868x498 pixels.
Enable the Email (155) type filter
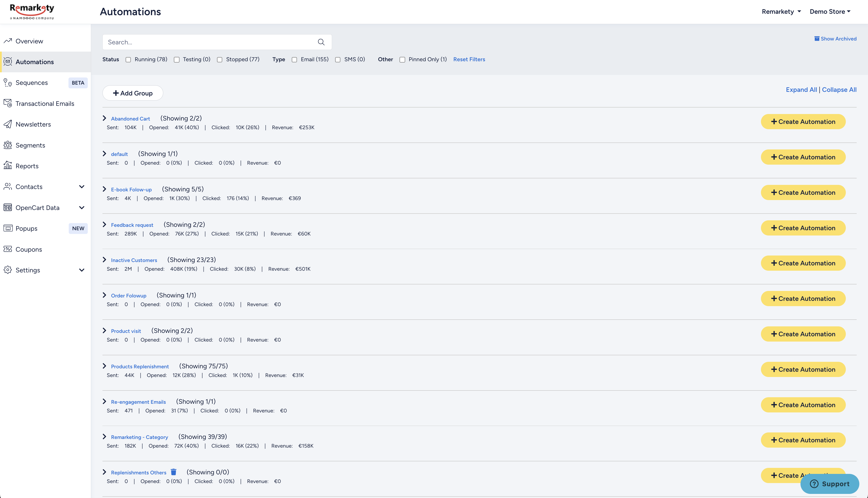coord(294,60)
